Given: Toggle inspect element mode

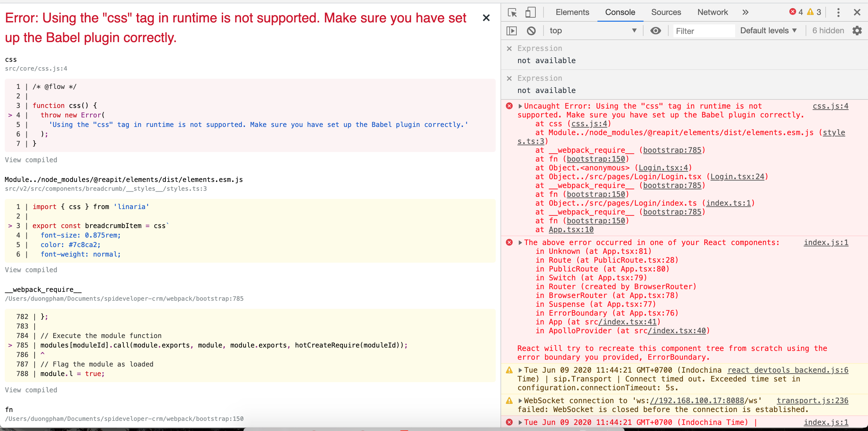Looking at the screenshot, I should 512,12.
